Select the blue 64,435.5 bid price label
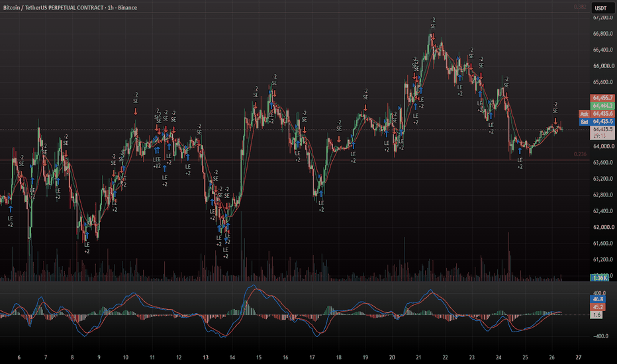The width and height of the screenshot is (617, 364). (602, 122)
